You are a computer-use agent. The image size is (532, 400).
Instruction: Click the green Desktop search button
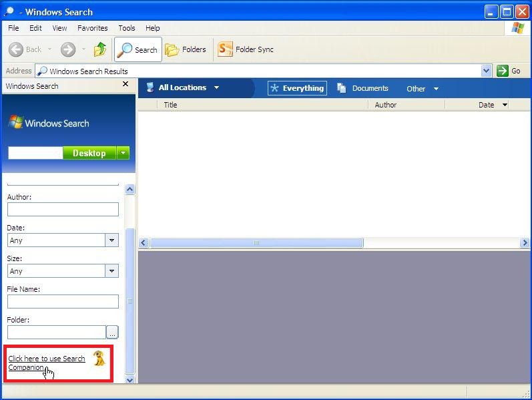pos(89,153)
